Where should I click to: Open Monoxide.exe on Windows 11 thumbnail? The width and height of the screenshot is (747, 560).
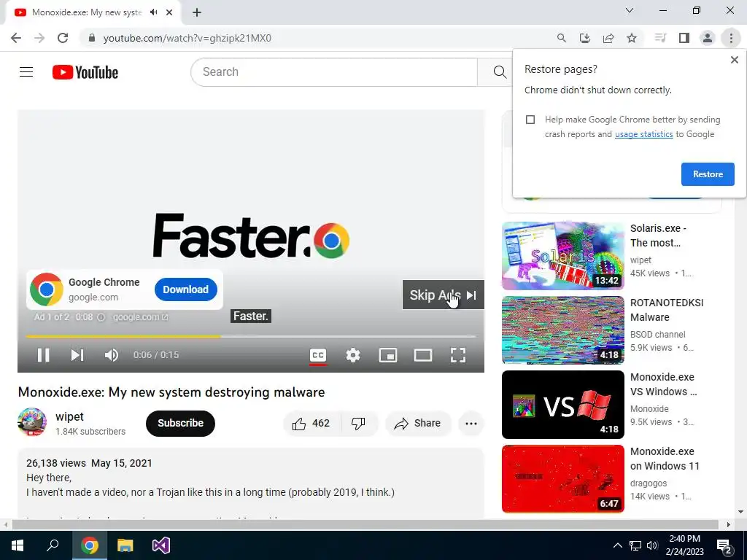(x=562, y=478)
